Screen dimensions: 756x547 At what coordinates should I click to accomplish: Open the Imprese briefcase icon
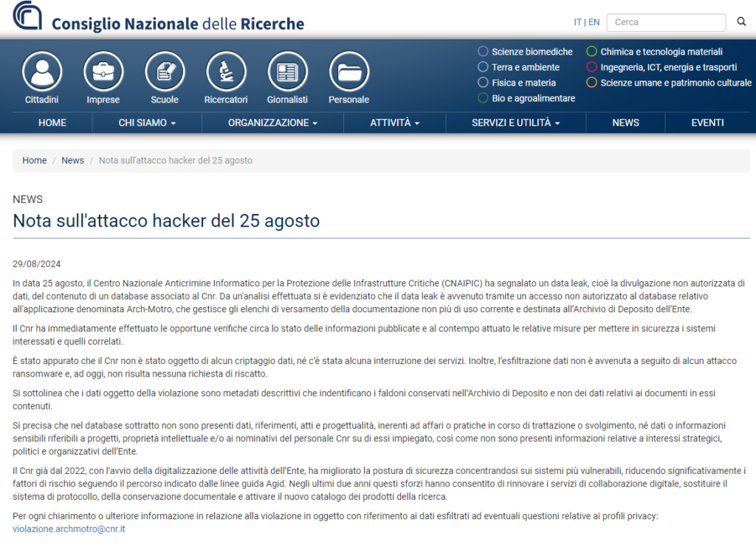[x=103, y=72]
